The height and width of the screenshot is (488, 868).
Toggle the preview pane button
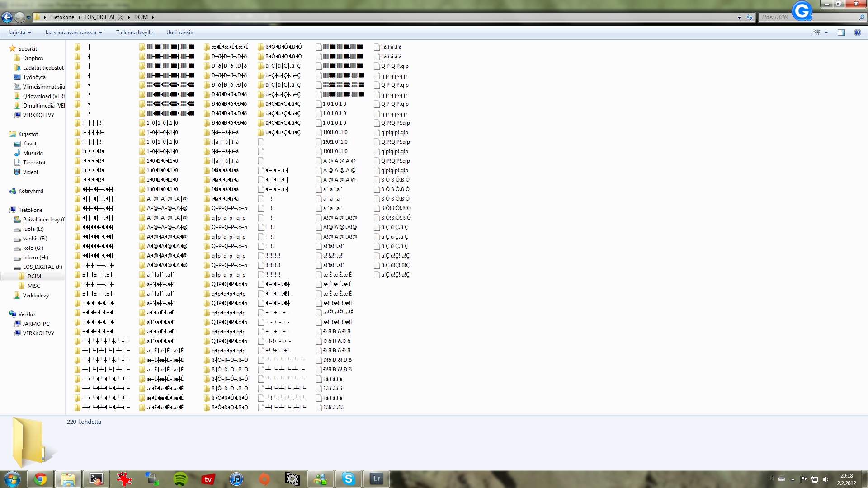841,33
